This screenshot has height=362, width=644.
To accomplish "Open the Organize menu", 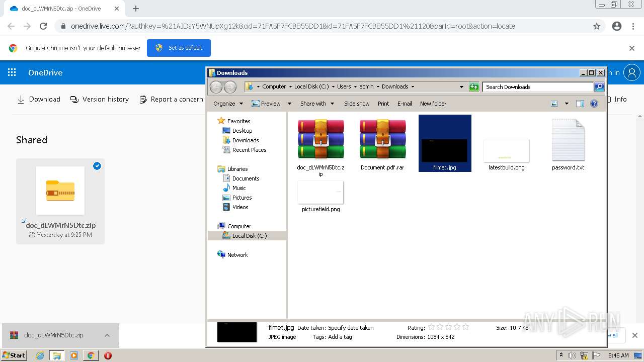I will click(228, 104).
